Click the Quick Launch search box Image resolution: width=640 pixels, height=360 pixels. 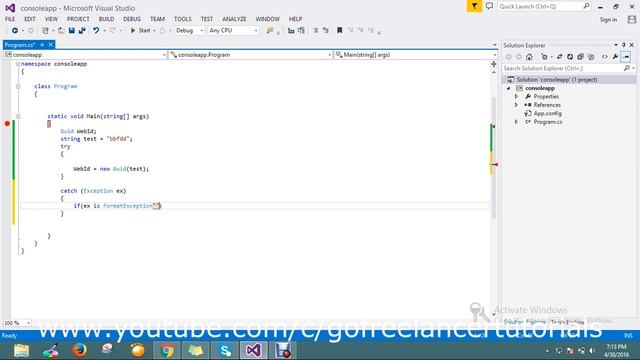[544, 7]
